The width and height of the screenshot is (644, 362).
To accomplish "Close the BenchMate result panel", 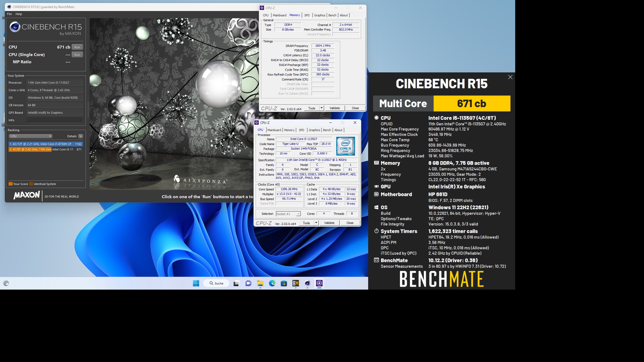I will point(510,77).
